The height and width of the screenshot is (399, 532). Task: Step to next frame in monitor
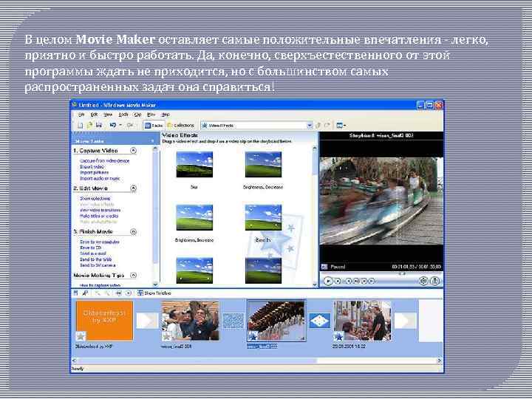tap(364, 281)
